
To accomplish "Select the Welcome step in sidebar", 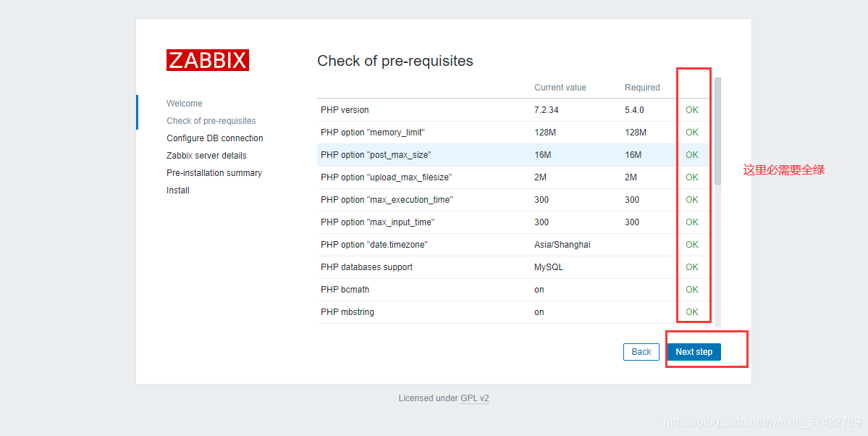I will pos(185,103).
